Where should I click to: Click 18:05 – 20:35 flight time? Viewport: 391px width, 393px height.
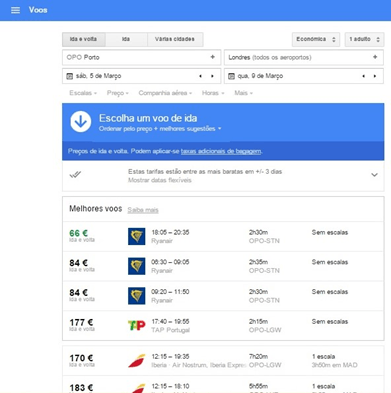tap(170, 232)
